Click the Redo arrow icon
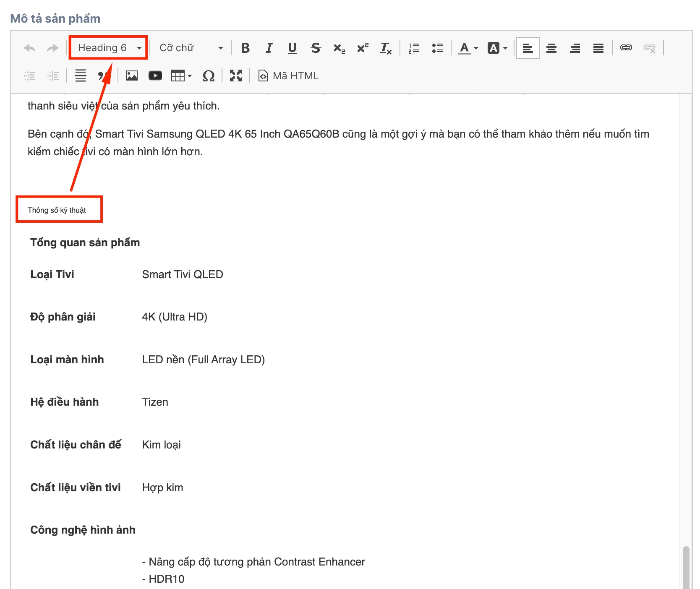Screen dimensions: 700x589 click(52, 48)
